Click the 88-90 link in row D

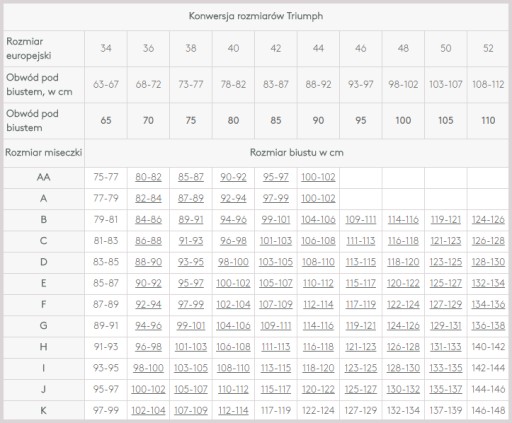coord(148,262)
